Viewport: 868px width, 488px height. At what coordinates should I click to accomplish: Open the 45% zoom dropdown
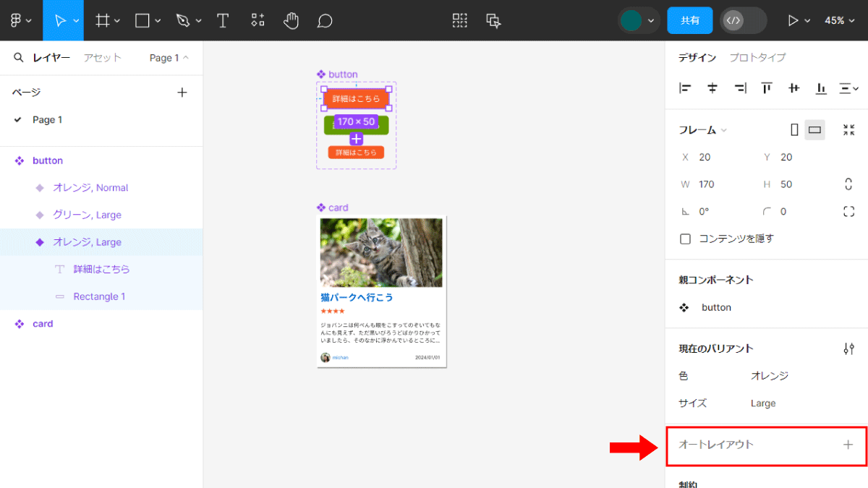838,20
